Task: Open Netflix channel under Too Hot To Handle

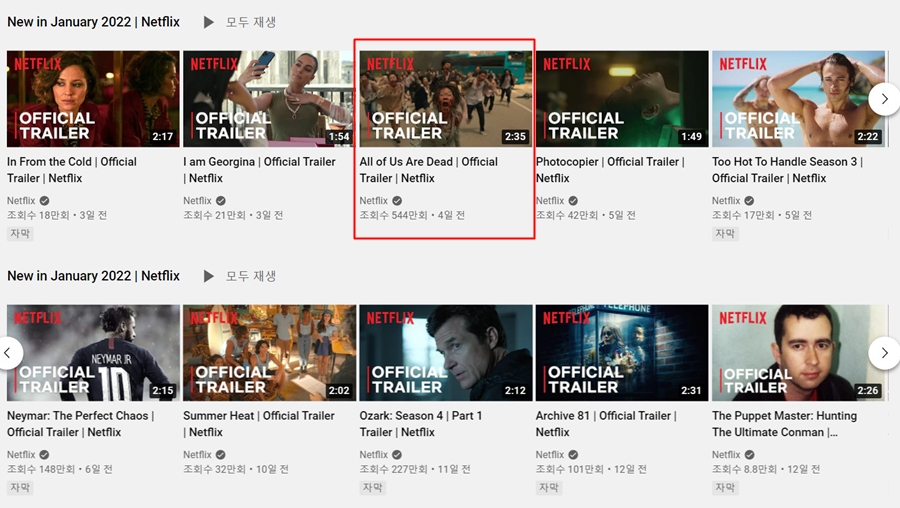Action: [726, 200]
